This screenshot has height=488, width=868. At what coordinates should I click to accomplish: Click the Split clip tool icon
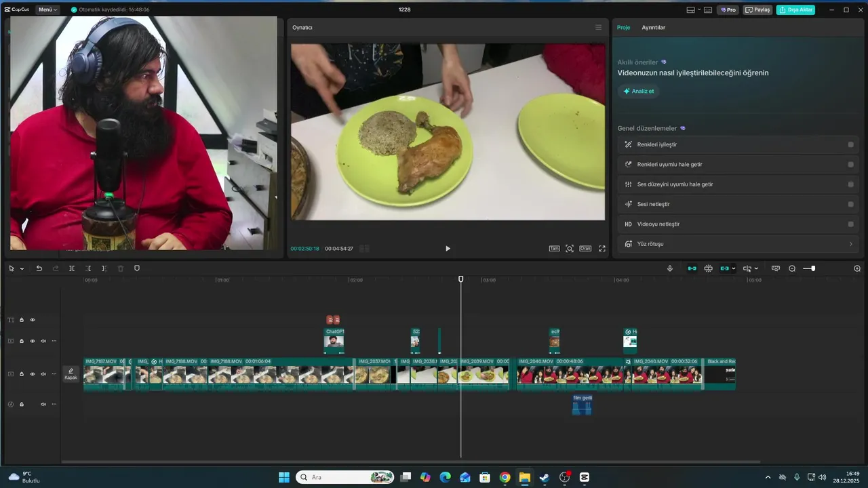pos(72,268)
